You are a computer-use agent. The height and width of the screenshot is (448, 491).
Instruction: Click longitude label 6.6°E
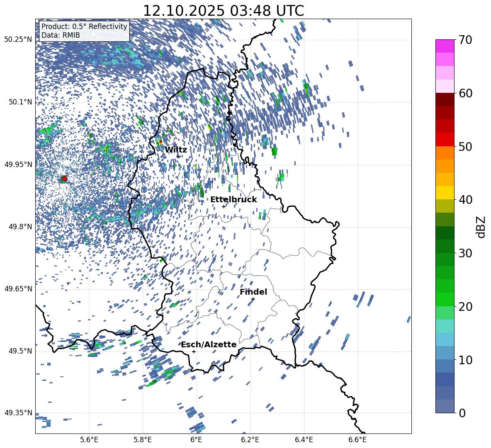coord(357,440)
